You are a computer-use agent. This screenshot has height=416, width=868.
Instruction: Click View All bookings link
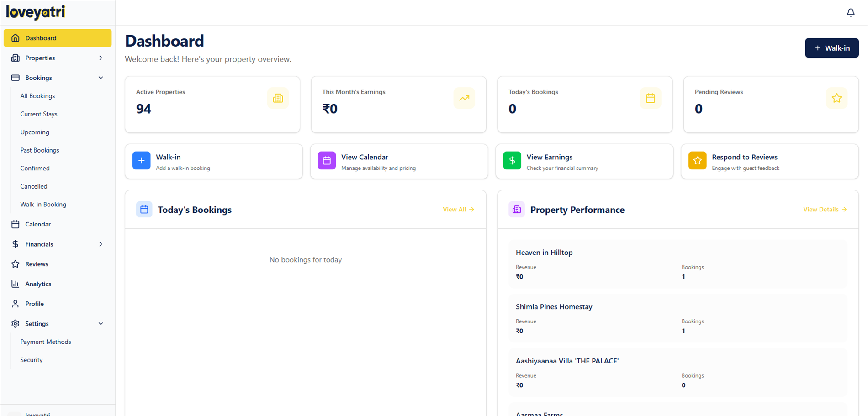point(458,210)
